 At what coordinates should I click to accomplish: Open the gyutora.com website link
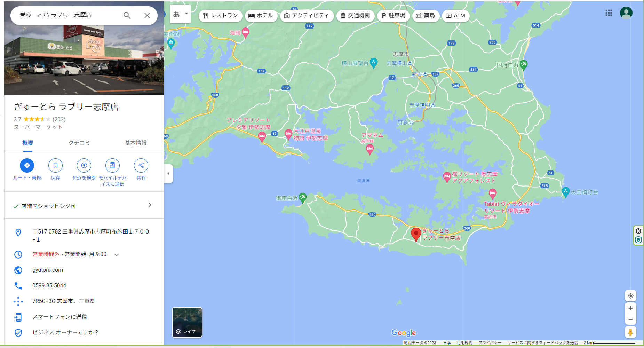48,270
